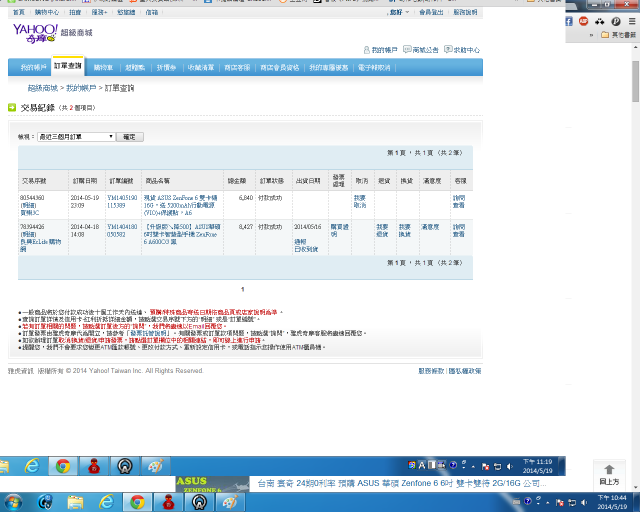Open the 會員登出 link
This screenshot has width=640, height=512.
click(x=431, y=12)
